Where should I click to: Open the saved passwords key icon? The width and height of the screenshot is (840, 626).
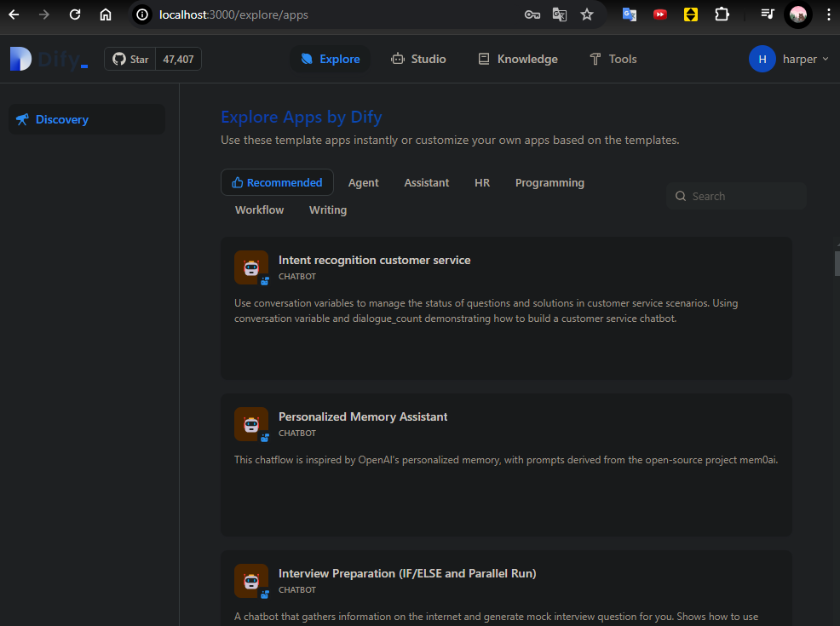tap(532, 14)
